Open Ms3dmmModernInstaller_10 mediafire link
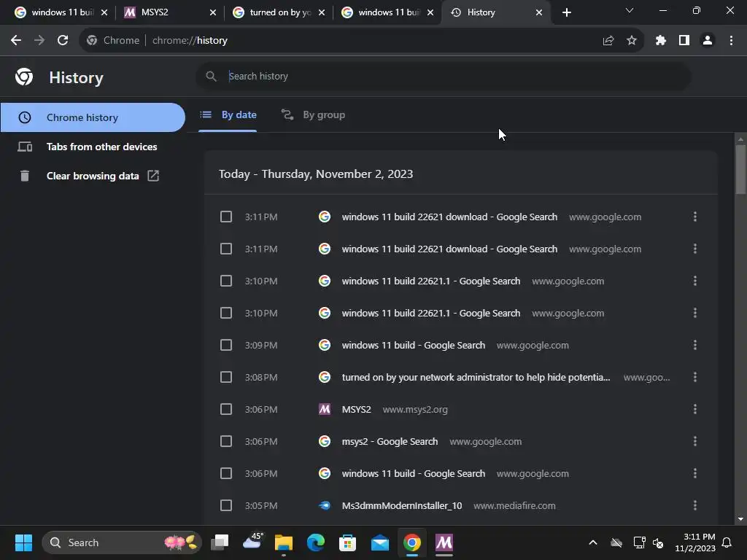Screen dimensions: 747x560 click(402, 506)
